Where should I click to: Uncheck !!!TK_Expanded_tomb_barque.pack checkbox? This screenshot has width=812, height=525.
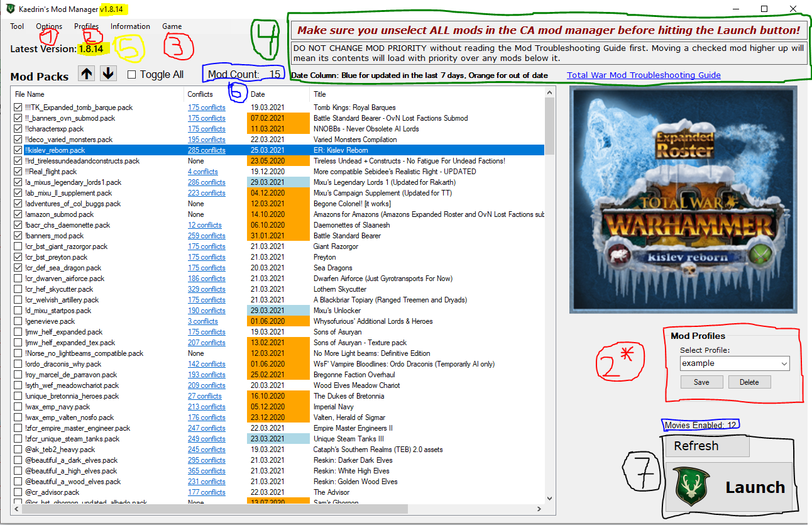tap(18, 108)
